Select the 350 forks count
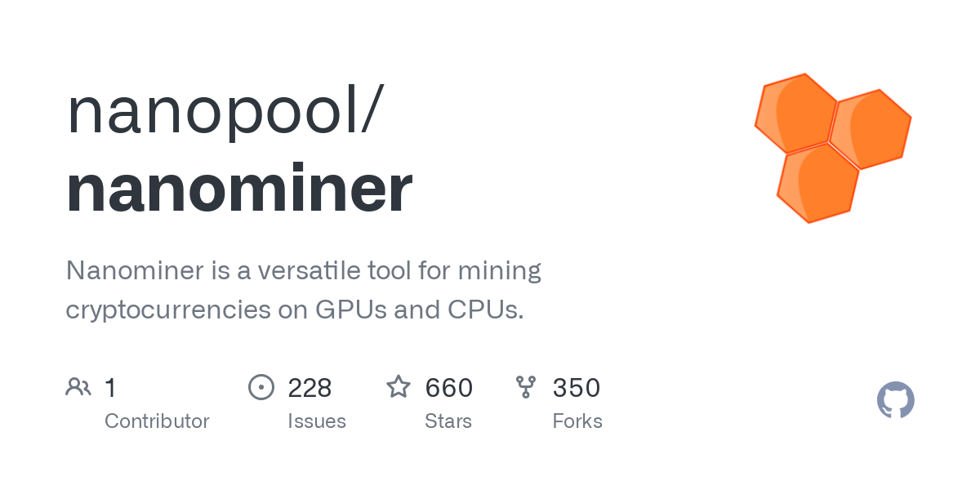Viewport: 980px width, 490px height. click(577, 388)
